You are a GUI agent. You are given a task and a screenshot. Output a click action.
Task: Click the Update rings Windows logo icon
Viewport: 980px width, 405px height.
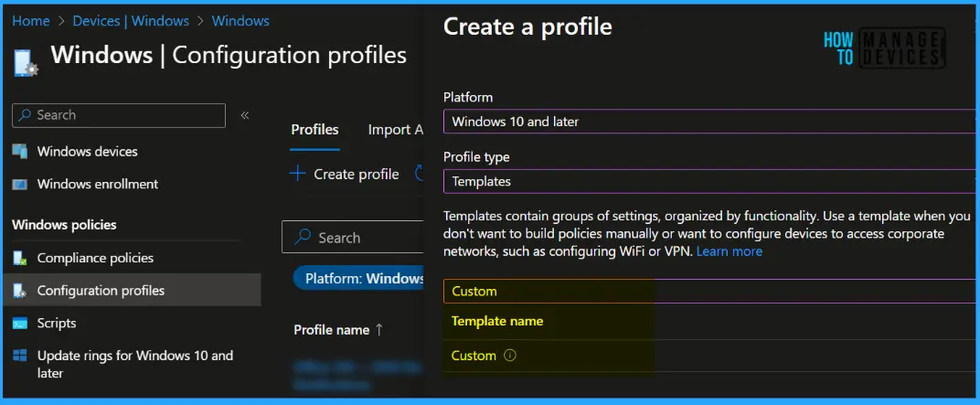tap(20, 356)
